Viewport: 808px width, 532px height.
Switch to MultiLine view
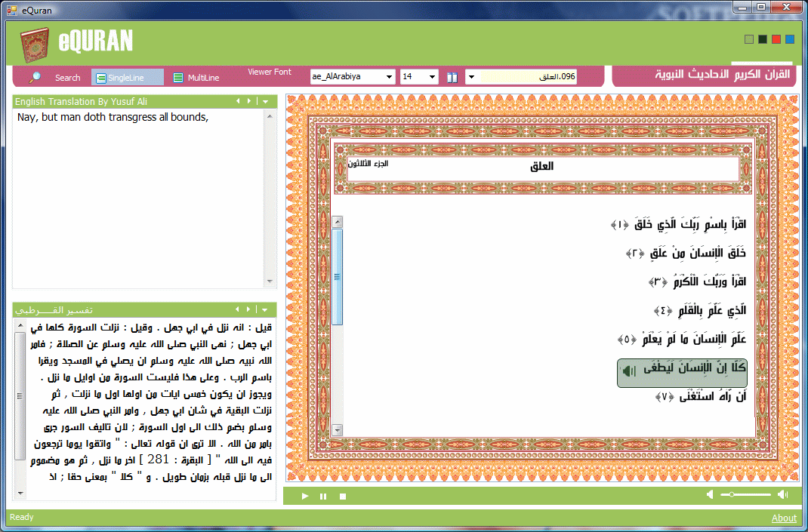tap(196, 78)
